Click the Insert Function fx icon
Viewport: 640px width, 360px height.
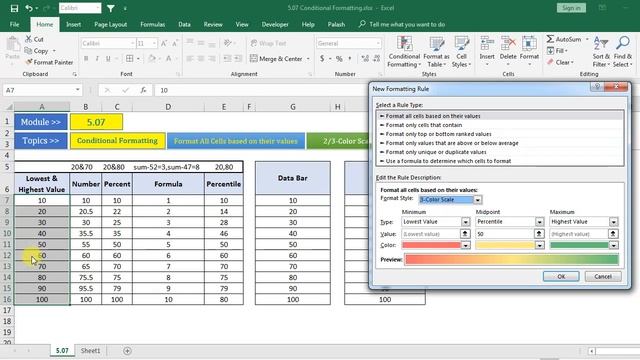(x=143, y=90)
